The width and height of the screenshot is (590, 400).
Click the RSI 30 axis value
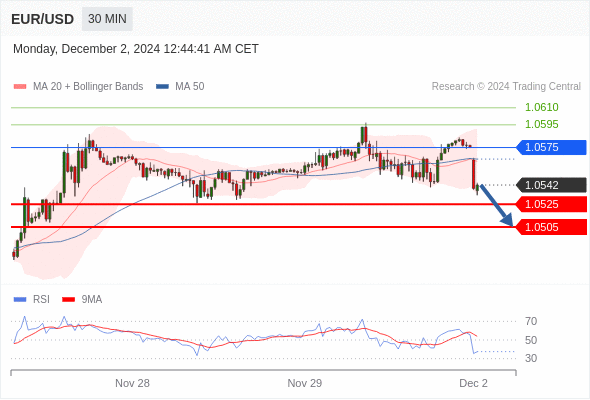click(x=531, y=358)
